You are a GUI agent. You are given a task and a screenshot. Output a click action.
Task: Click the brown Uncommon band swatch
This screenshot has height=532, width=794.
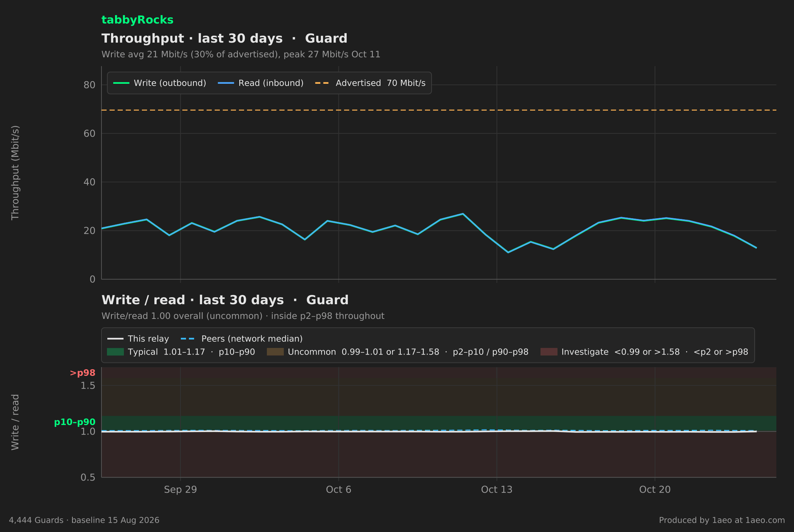pyautogui.click(x=275, y=352)
